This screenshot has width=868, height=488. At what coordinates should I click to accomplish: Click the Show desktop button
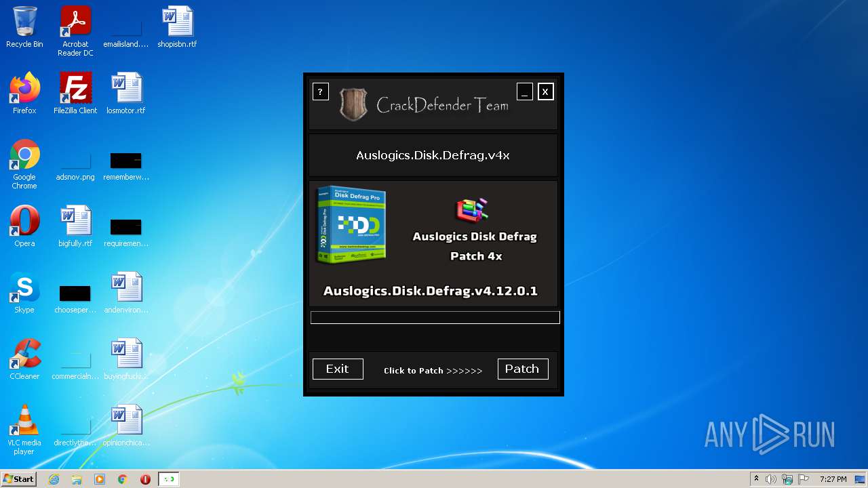[x=861, y=479]
